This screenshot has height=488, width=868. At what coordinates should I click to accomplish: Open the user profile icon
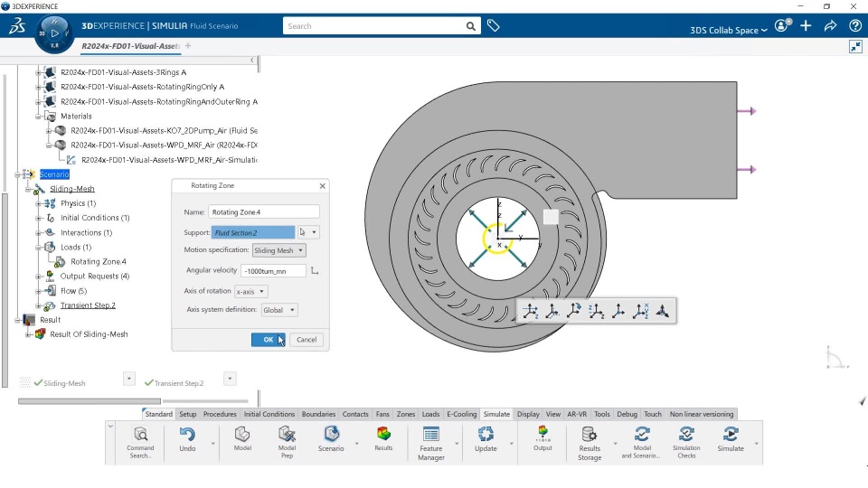(x=783, y=25)
